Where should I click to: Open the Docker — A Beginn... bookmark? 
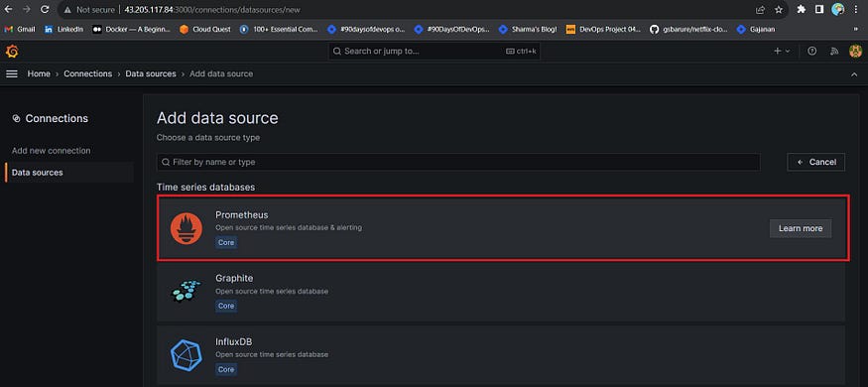pos(132,30)
